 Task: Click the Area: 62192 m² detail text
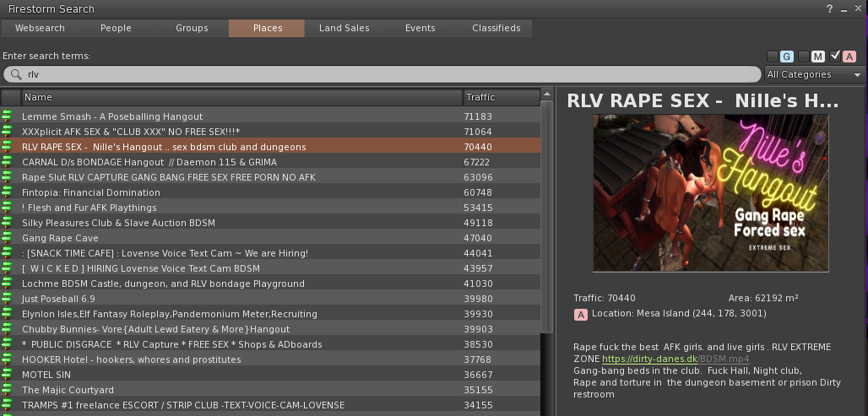point(763,298)
